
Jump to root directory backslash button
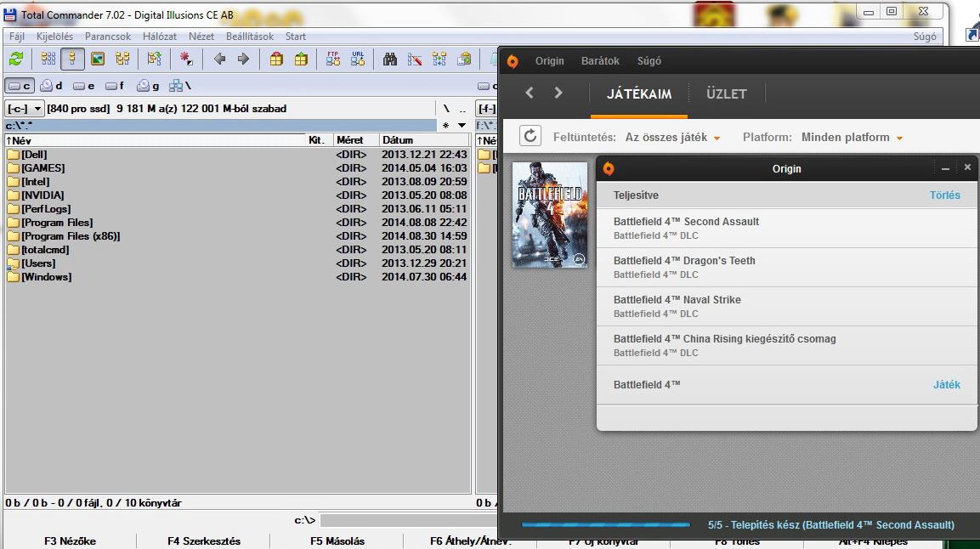tap(445, 109)
